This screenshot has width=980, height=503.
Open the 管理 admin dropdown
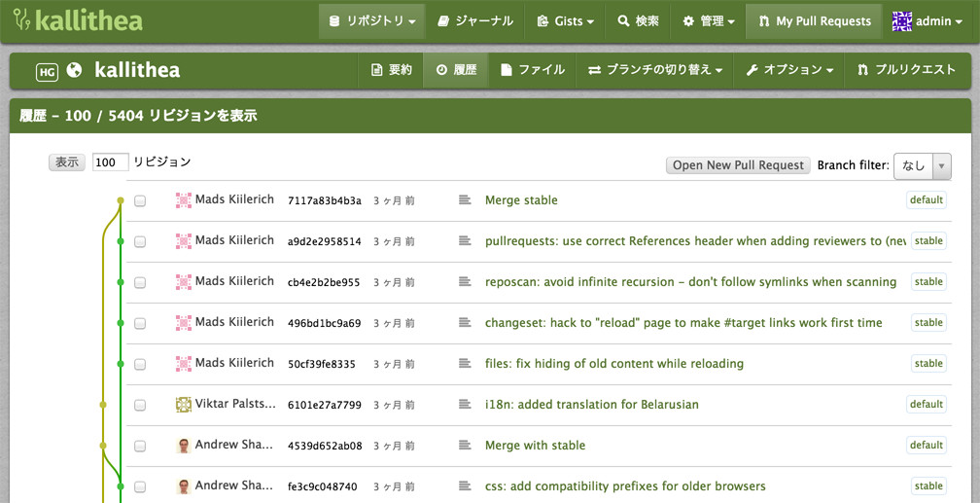(708, 21)
